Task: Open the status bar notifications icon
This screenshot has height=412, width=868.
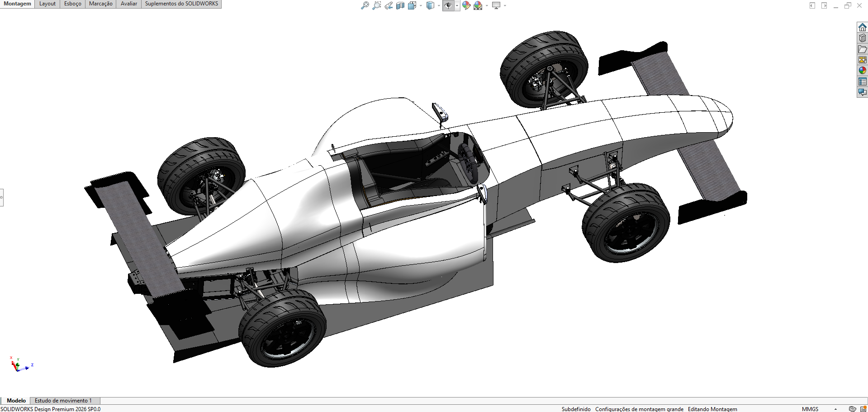Action: pyautogui.click(x=863, y=409)
